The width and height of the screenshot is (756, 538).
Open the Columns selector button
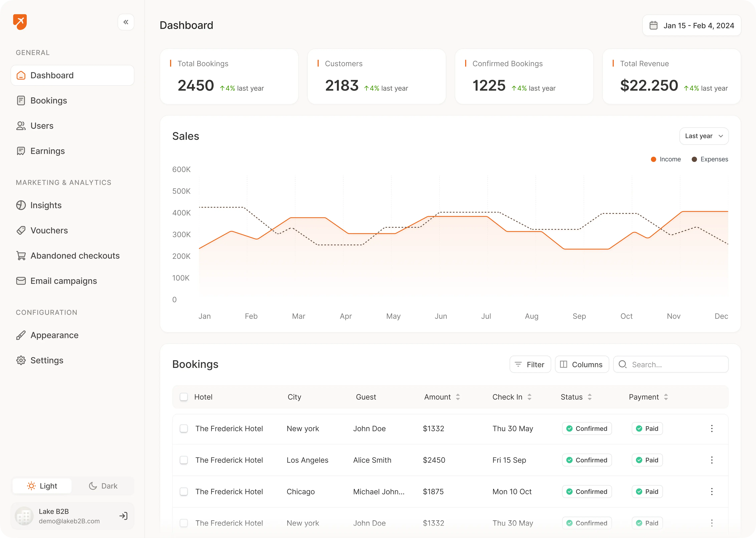(x=582, y=364)
